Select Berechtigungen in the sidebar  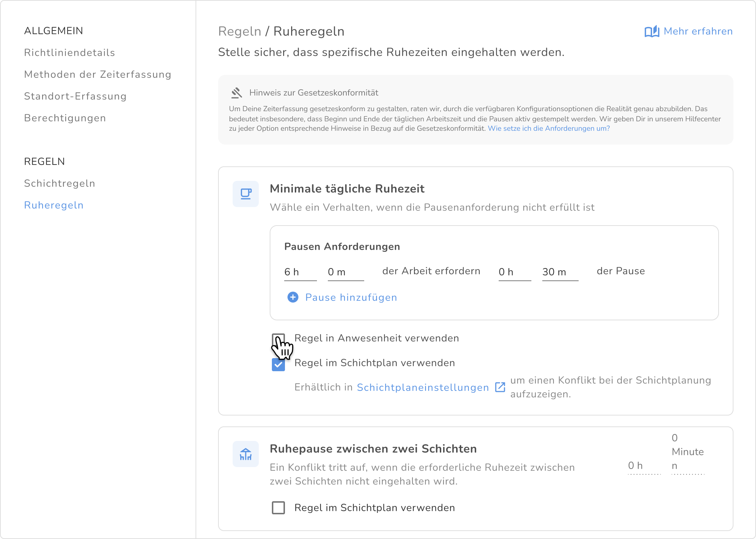tap(65, 118)
